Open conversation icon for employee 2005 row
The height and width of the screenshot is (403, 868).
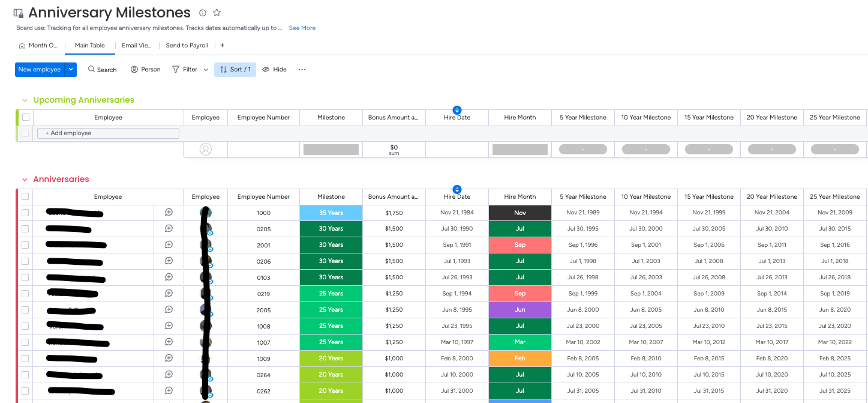[169, 309]
